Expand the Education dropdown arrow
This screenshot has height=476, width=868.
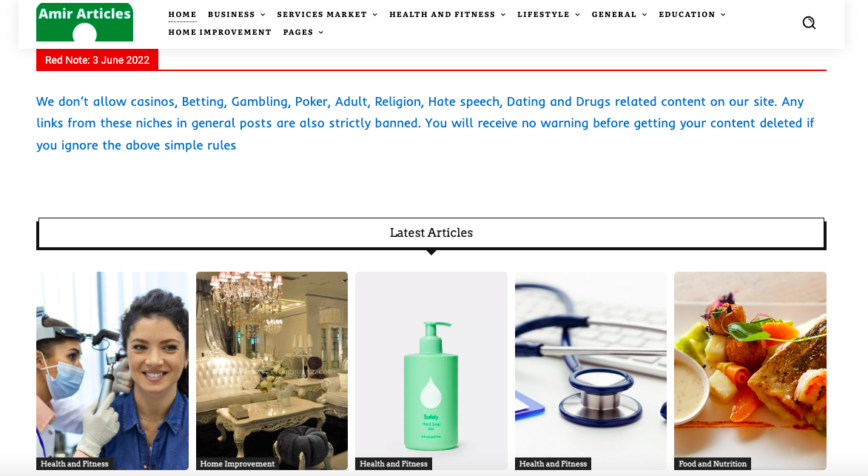[723, 15]
